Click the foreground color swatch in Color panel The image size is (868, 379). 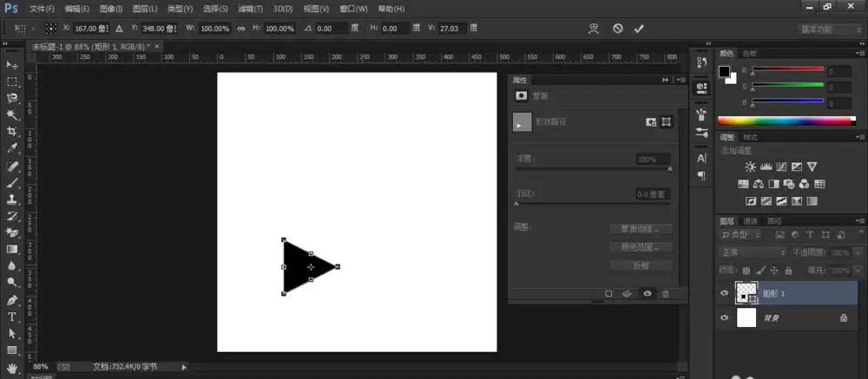coord(724,71)
